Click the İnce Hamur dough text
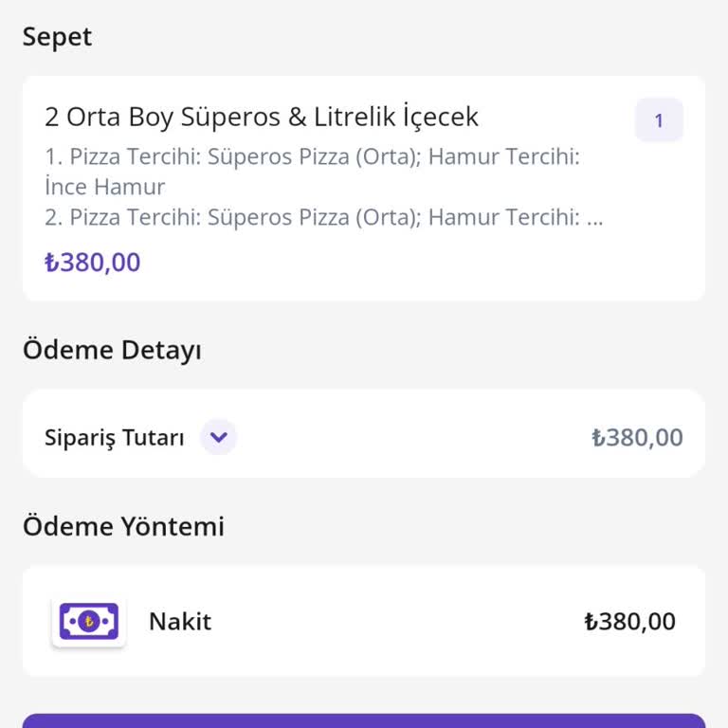 [x=105, y=187]
